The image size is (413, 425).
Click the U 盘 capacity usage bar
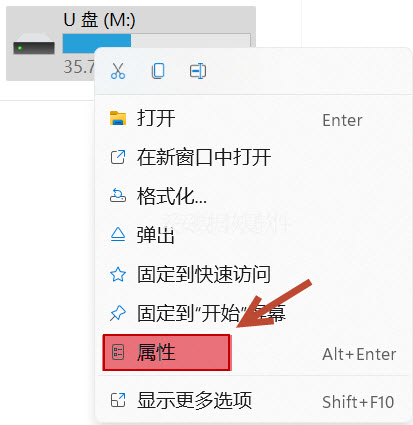point(157,41)
